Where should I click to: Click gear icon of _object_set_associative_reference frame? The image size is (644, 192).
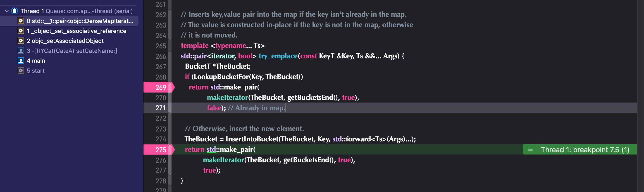(x=21, y=31)
